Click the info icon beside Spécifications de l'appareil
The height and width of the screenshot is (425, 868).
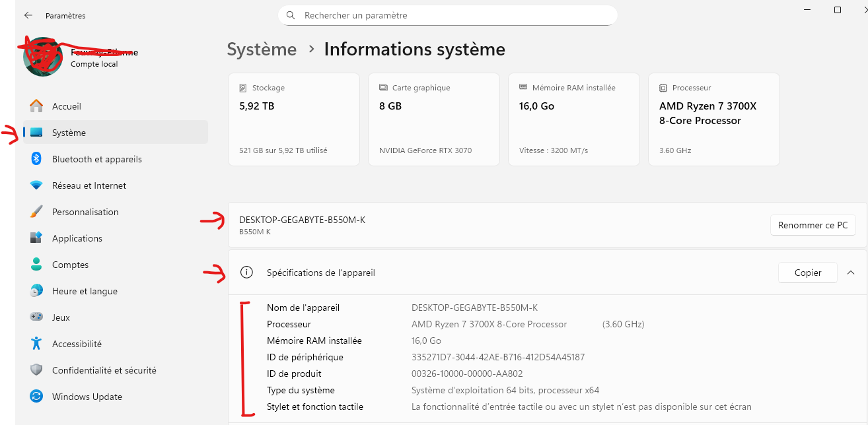(x=246, y=273)
